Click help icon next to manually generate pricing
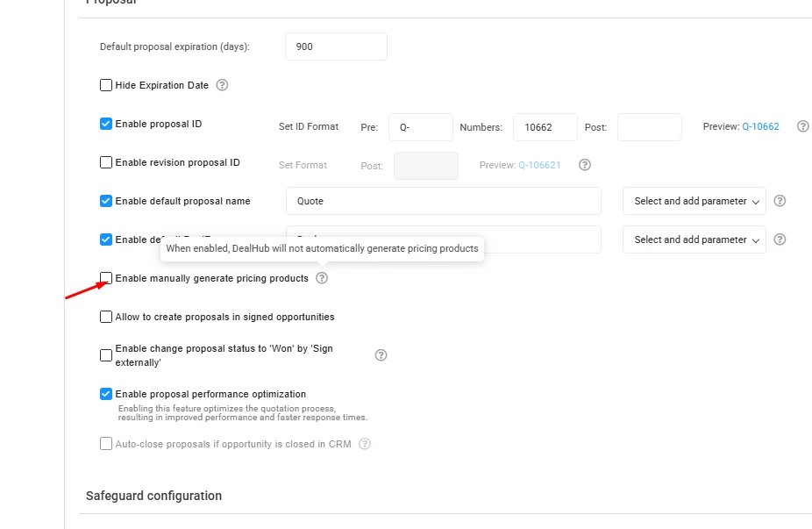This screenshot has height=529, width=812. click(x=322, y=278)
